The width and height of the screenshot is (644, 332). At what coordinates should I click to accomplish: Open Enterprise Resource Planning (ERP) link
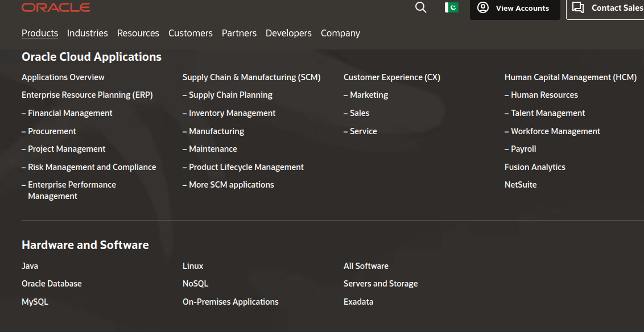click(x=87, y=95)
